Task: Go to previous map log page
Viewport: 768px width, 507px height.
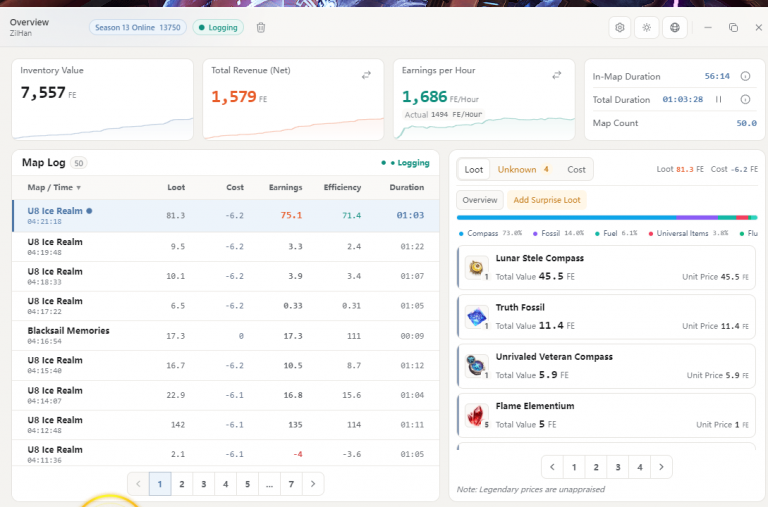Action: (x=138, y=484)
